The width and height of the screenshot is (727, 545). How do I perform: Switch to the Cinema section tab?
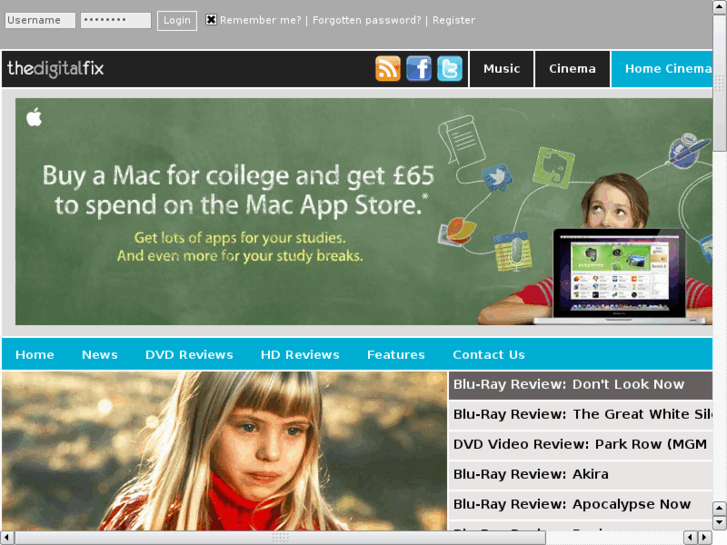[x=572, y=69]
